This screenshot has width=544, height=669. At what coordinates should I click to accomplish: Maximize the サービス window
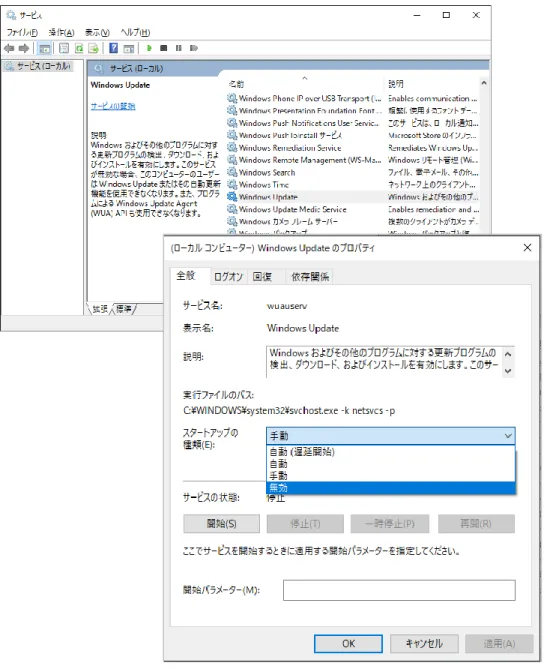point(446,15)
